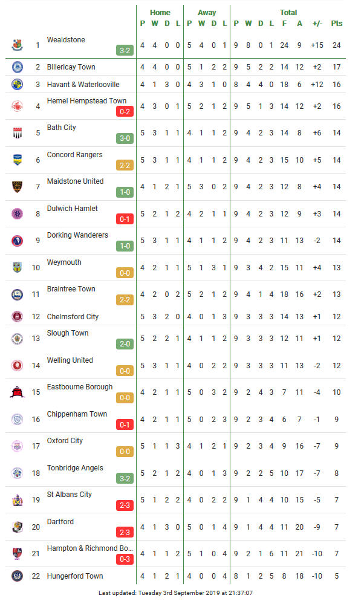Click the St Albans City crest

pos(18,500)
